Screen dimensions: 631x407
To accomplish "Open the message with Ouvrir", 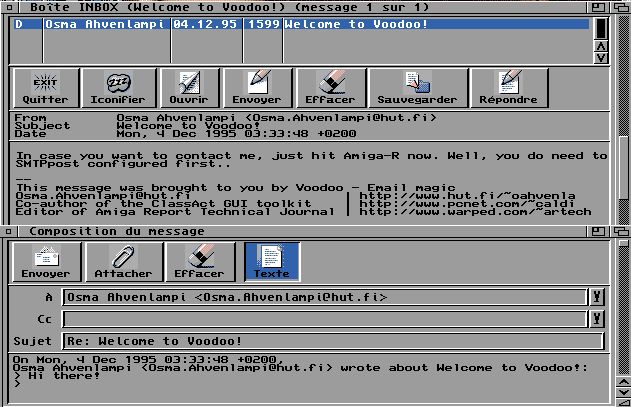I will point(190,88).
